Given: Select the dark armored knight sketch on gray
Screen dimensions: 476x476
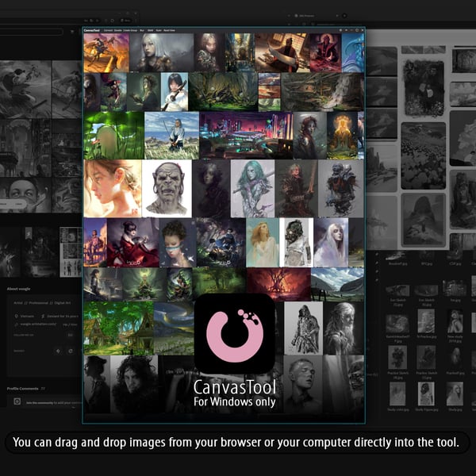Looking at the screenshot, I should point(341,189).
